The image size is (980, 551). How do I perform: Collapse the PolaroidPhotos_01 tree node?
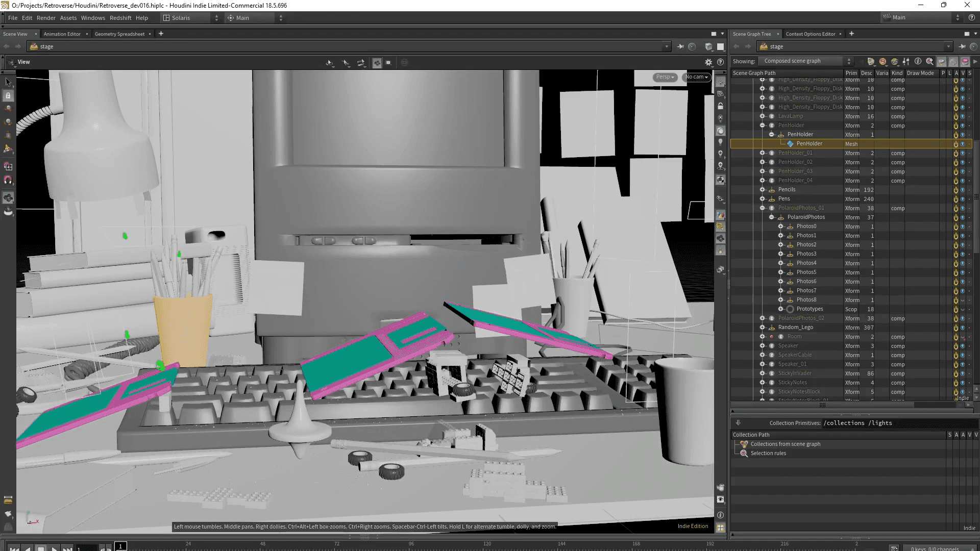tap(762, 208)
